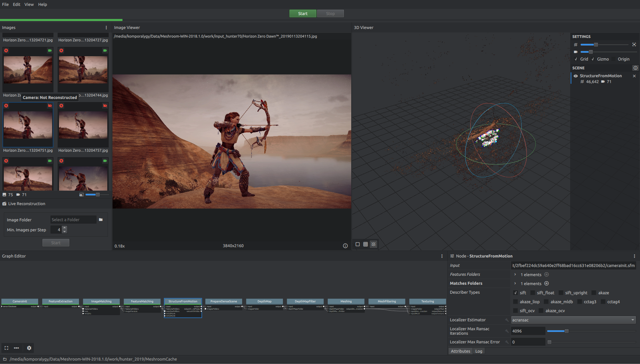Enable the sift_float describer type
Screen dimensions: 640x364
point(533,293)
